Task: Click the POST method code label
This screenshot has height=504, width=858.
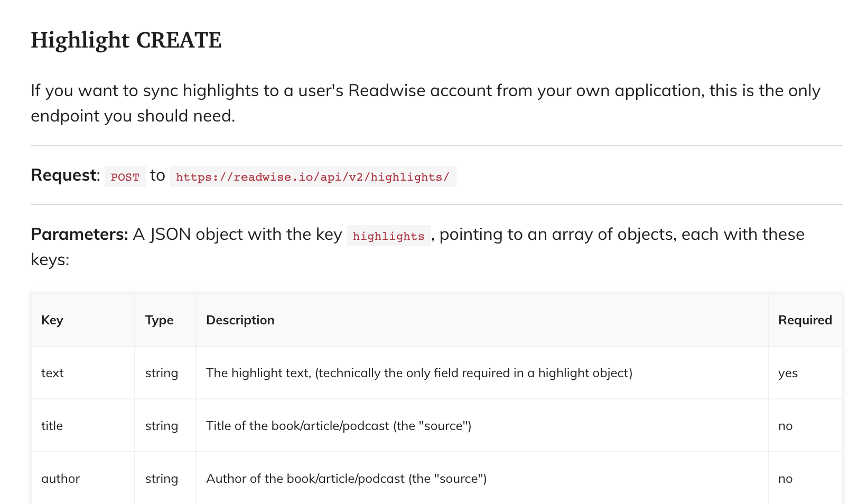Action: tap(125, 177)
